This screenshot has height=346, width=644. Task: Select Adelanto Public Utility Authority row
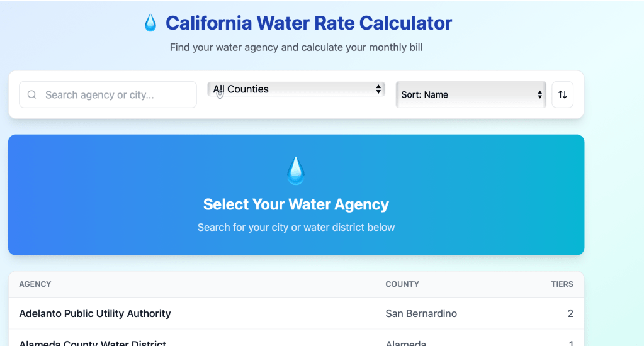click(95, 313)
